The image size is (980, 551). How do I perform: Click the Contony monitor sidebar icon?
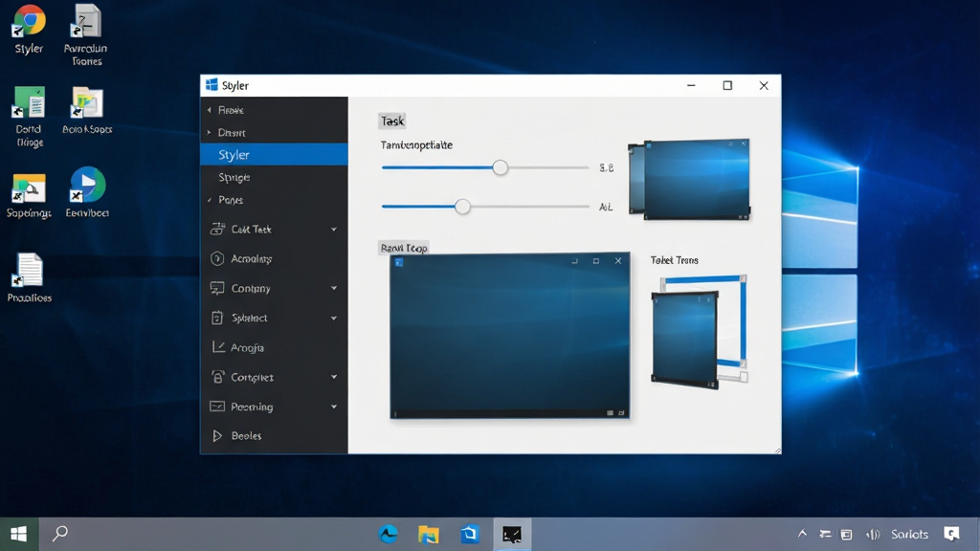coord(217,288)
